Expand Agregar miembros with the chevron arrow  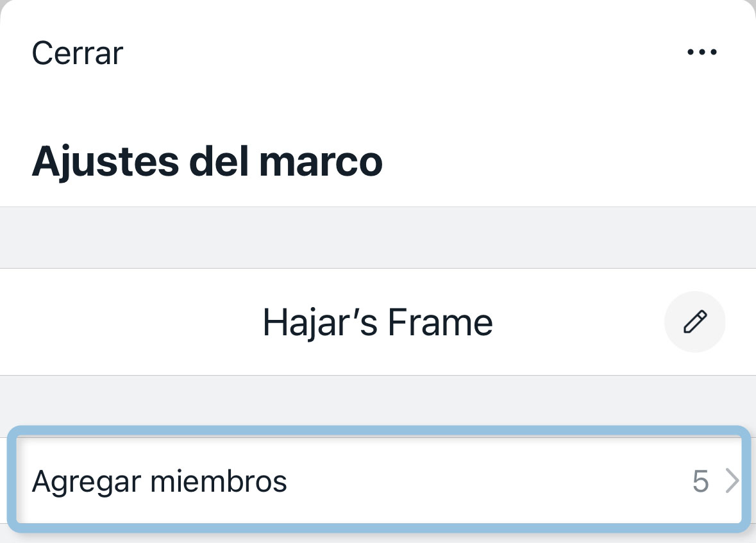(732, 481)
